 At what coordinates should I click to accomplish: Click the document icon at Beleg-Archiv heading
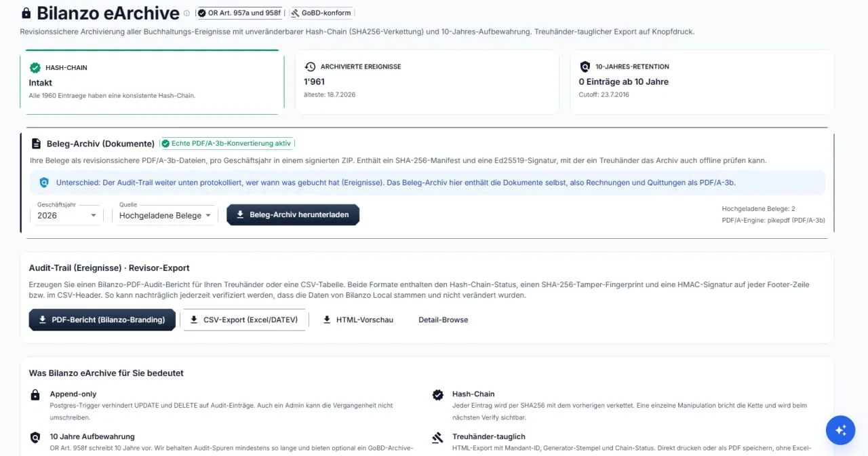point(36,144)
